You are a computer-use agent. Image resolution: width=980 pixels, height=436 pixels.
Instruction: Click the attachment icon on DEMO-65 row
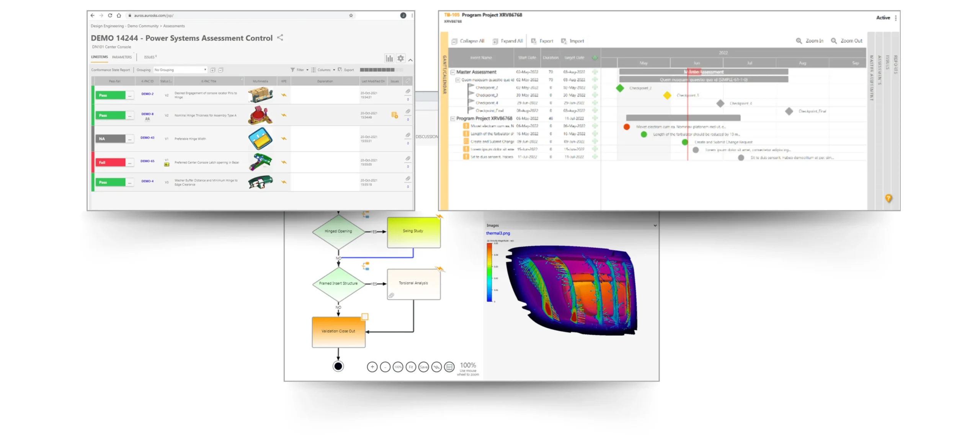407,158
